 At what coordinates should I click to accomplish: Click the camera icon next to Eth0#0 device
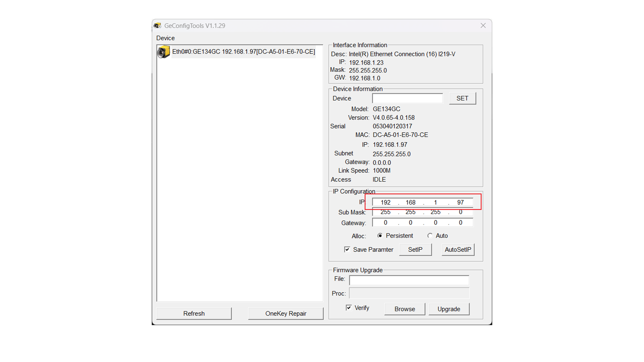coord(163,52)
